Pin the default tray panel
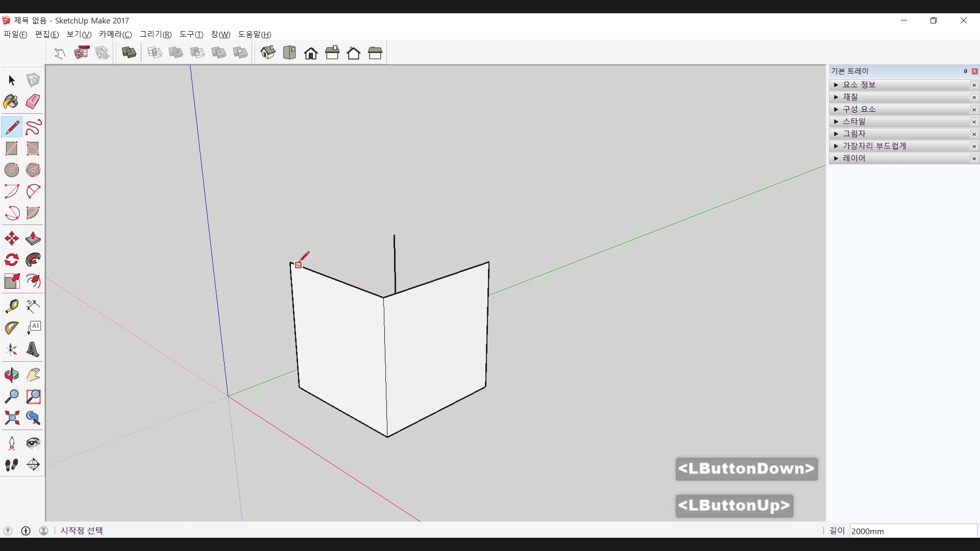The height and width of the screenshot is (551, 980). tap(965, 71)
